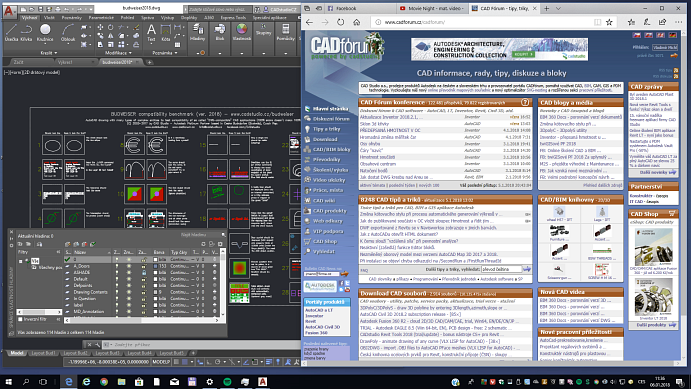Click the Tipy a triky link
This screenshot has width=691, height=389.
click(327, 129)
